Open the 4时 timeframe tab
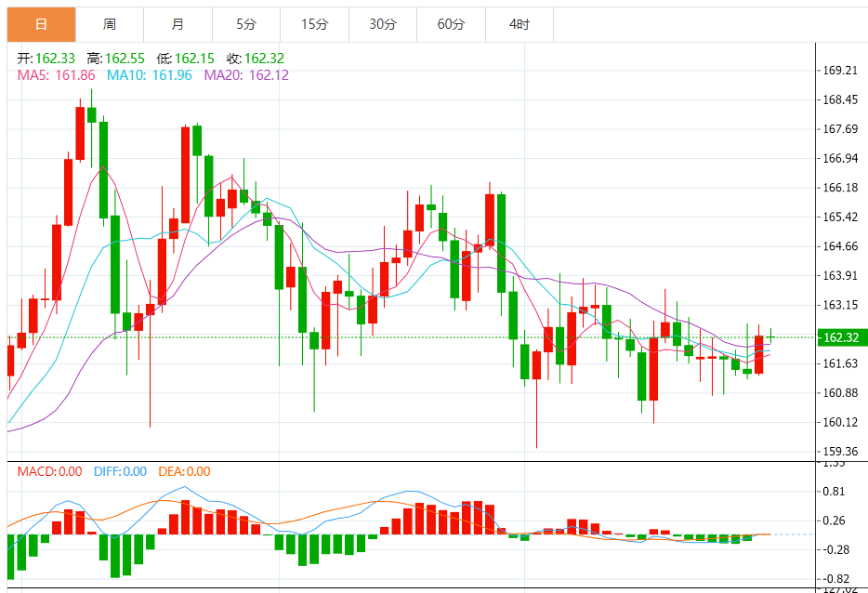Viewport: 868px width, 593px height. pyautogui.click(x=519, y=24)
